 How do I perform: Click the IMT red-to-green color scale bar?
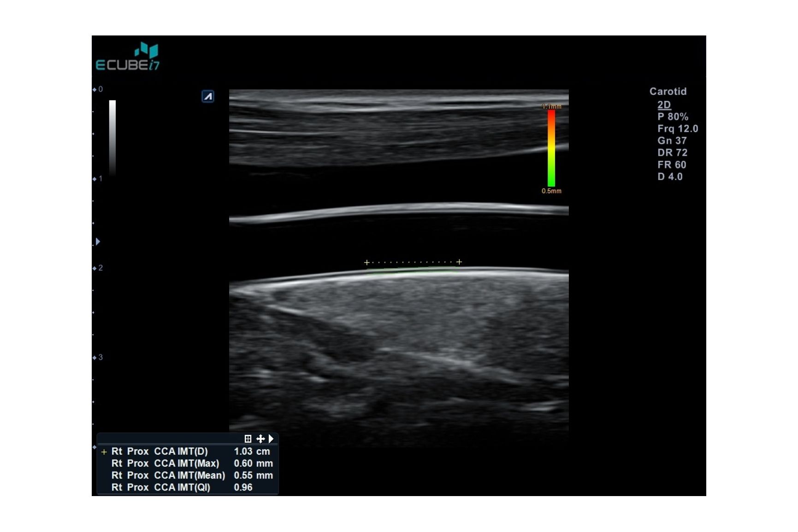(551, 148)
